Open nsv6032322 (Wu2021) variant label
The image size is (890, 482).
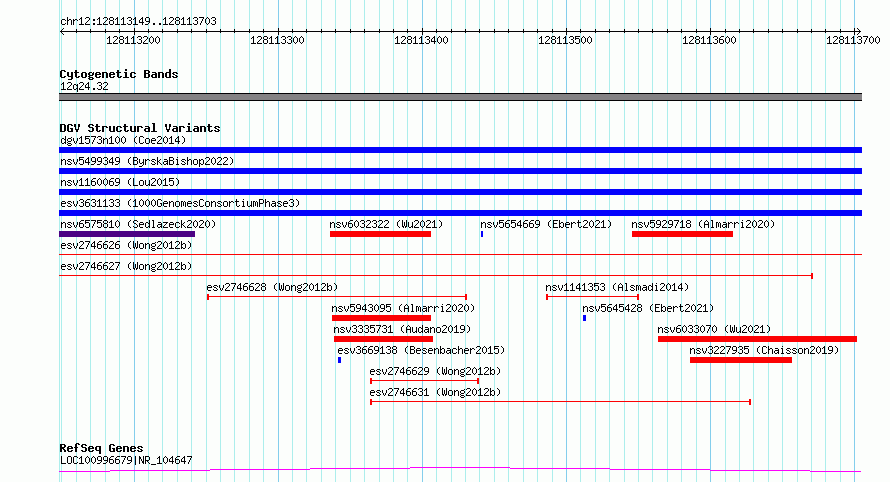click(386, 224)
